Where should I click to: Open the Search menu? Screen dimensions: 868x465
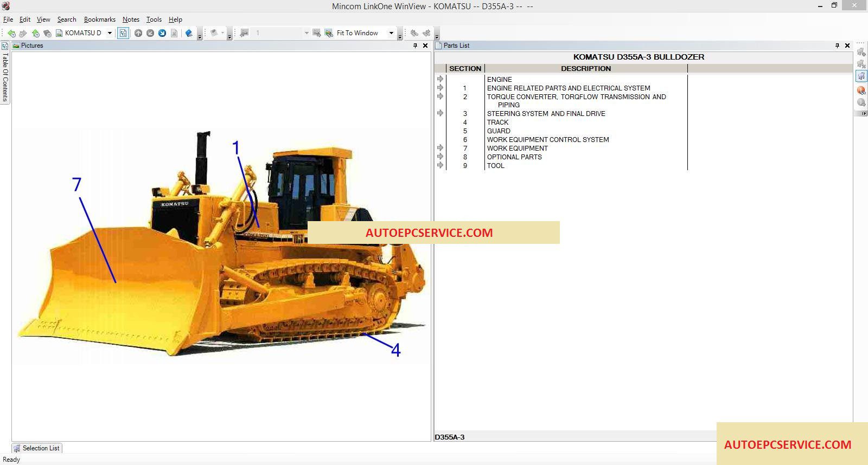[x=67, y=20]
